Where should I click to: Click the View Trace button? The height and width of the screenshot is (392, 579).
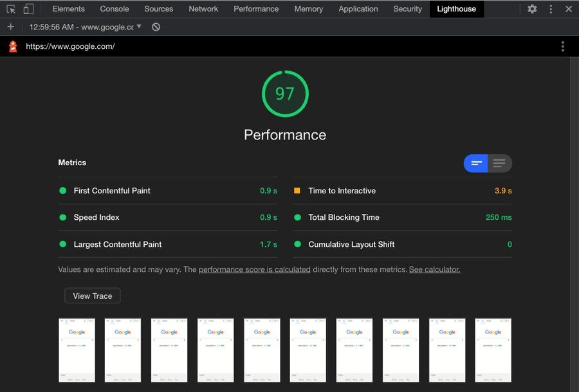(92, 296)
